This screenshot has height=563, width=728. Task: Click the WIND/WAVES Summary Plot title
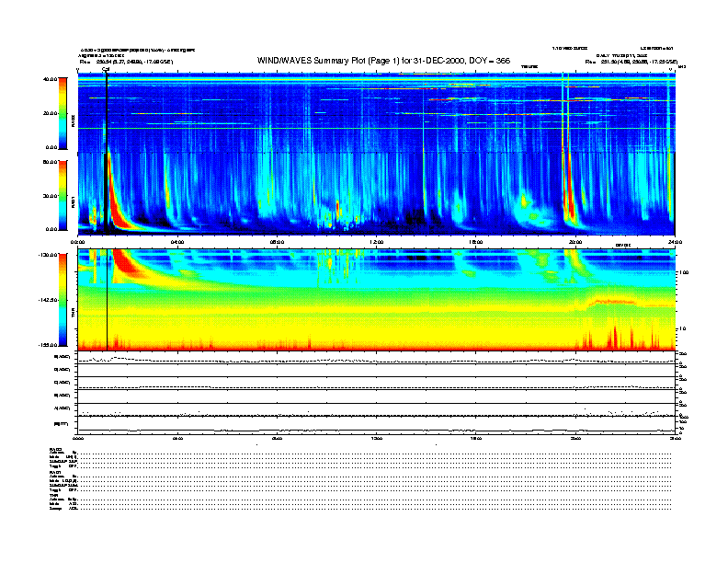click(x=383, y=61)
